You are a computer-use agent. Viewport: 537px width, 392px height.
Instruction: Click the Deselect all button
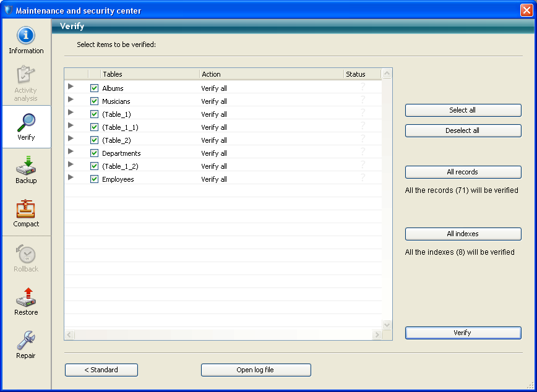pyautogui.click(x=463, y=131)
